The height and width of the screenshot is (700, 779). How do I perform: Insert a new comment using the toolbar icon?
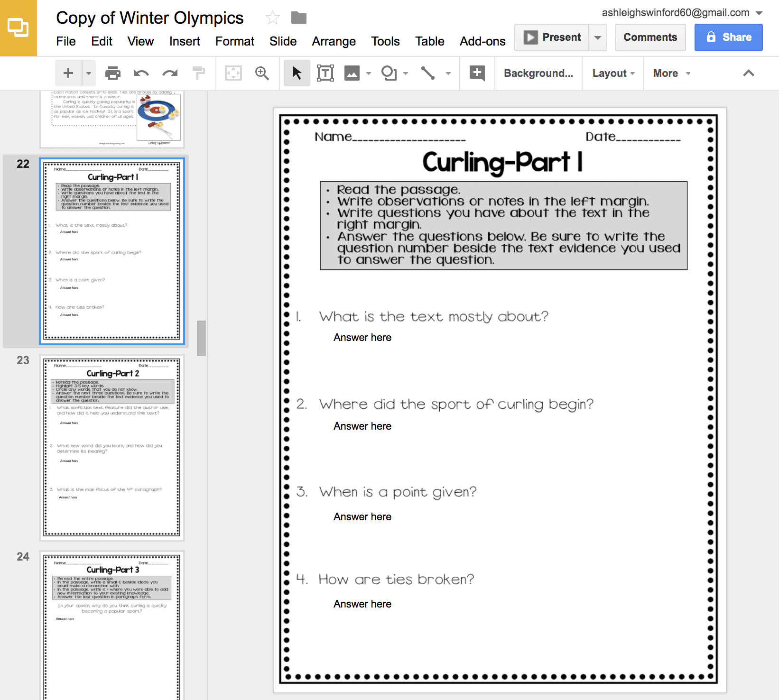point(477,73)
